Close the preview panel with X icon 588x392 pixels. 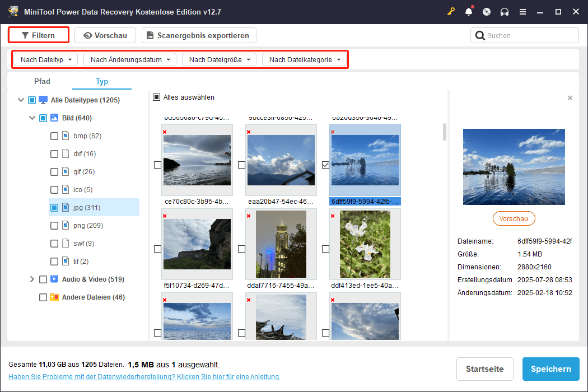[x=570, y=98]
